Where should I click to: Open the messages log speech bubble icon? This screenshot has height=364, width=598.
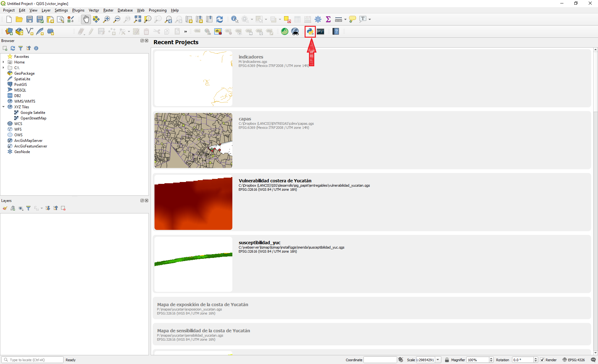pyautogui.click(x=593, y=360)
